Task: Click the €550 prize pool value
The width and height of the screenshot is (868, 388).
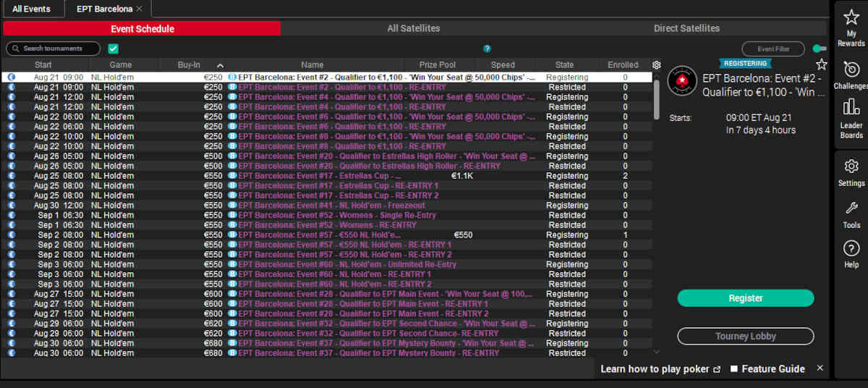Action: pyautogui.click(x=463, y=235)
